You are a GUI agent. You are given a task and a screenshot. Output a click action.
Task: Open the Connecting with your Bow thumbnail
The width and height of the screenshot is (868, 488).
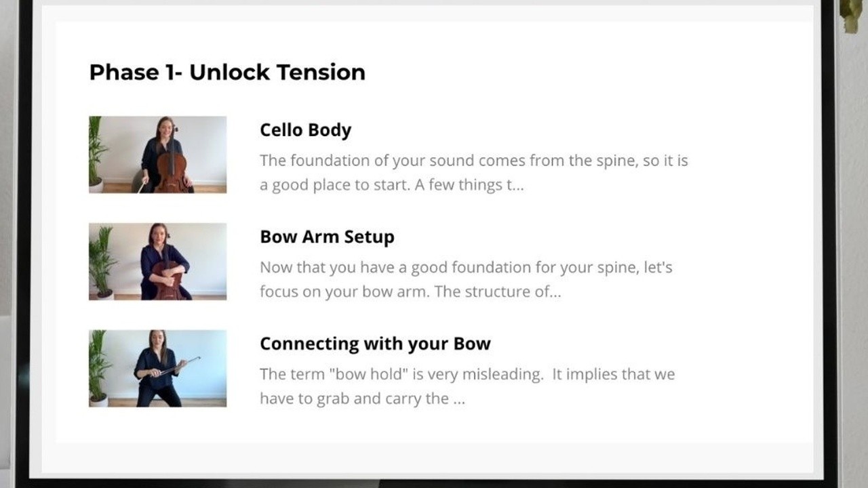(157, 368)
